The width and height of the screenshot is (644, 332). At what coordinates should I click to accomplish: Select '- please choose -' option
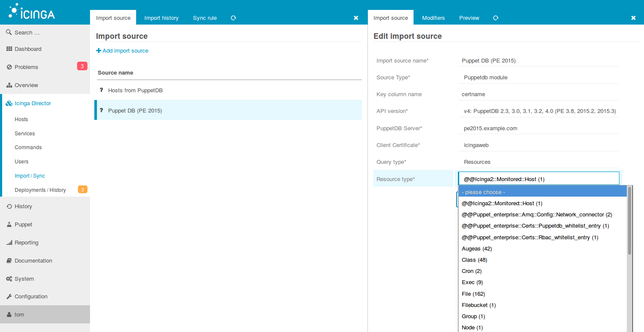click(x=542, y=192)
